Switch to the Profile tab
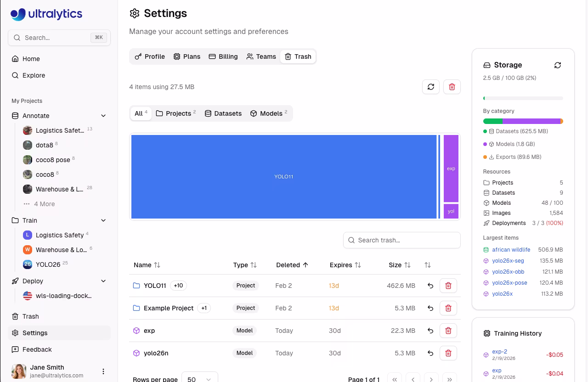Screen dimensions: 588x382 (x=150, y=56)
